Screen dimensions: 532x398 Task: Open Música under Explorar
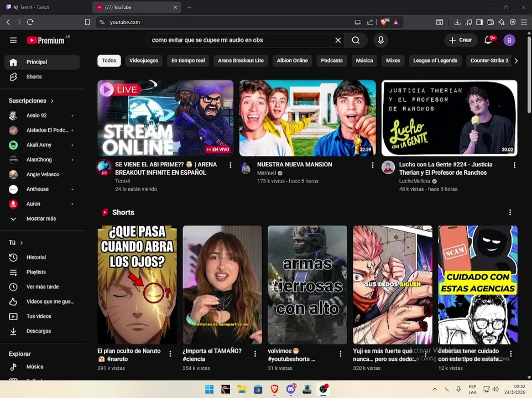pos(42,367)
